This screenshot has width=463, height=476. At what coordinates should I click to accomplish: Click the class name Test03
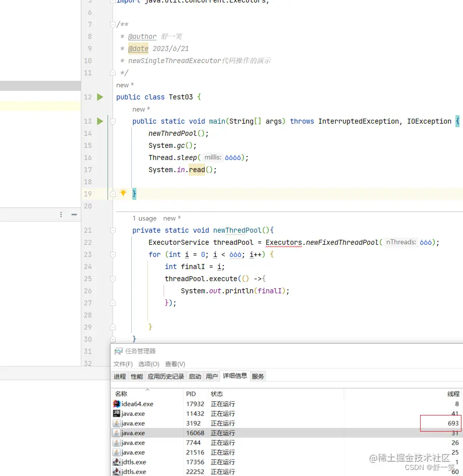point(181,97)
